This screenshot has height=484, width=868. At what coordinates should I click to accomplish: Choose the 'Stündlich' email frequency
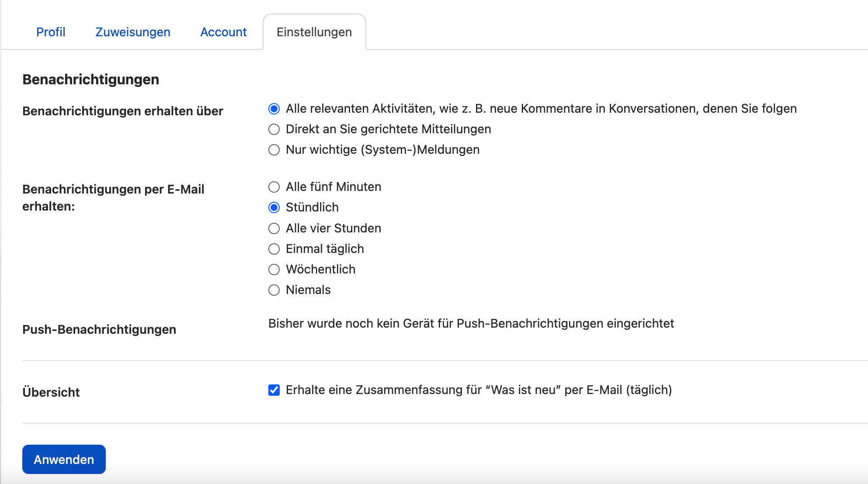click(274, 207)
